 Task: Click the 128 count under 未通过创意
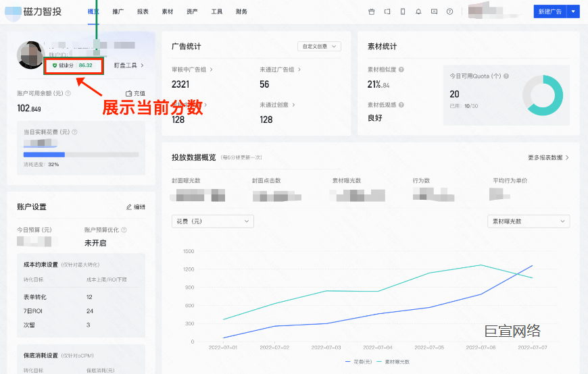coord(266,119)
